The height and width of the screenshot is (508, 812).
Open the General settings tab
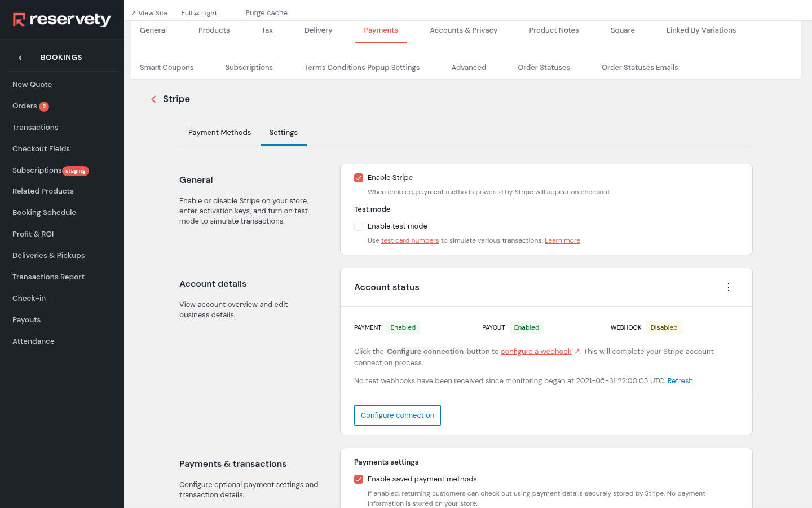click(x=153, y=30)
